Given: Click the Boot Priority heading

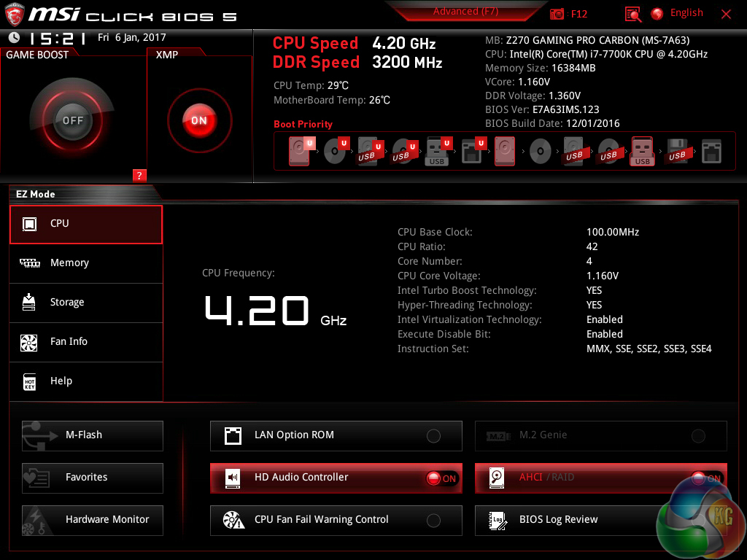Looking at the screenshot, I should 303,124.
